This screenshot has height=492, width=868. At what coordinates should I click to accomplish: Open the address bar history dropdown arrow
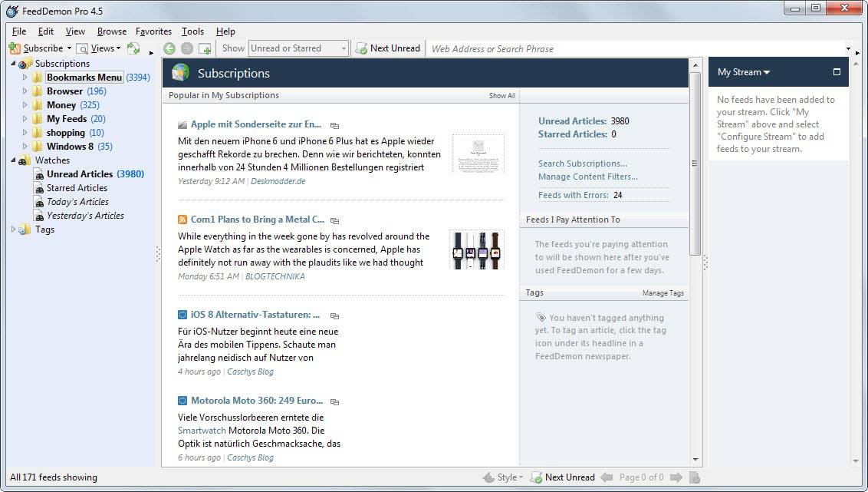coord(848,49)
